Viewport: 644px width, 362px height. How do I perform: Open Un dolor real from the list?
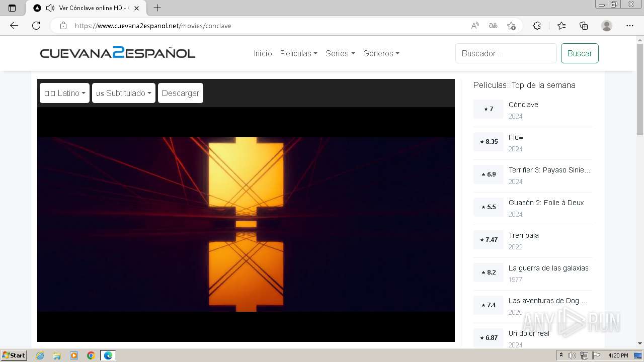tap(529, 333)
